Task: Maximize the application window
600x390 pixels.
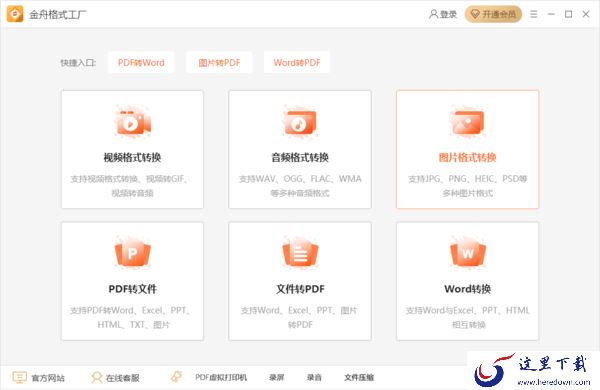Action: (x=569, y=14)
